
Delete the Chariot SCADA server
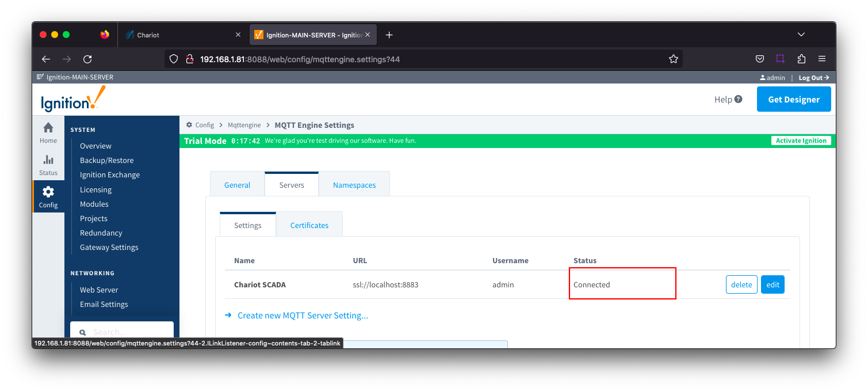741,284
